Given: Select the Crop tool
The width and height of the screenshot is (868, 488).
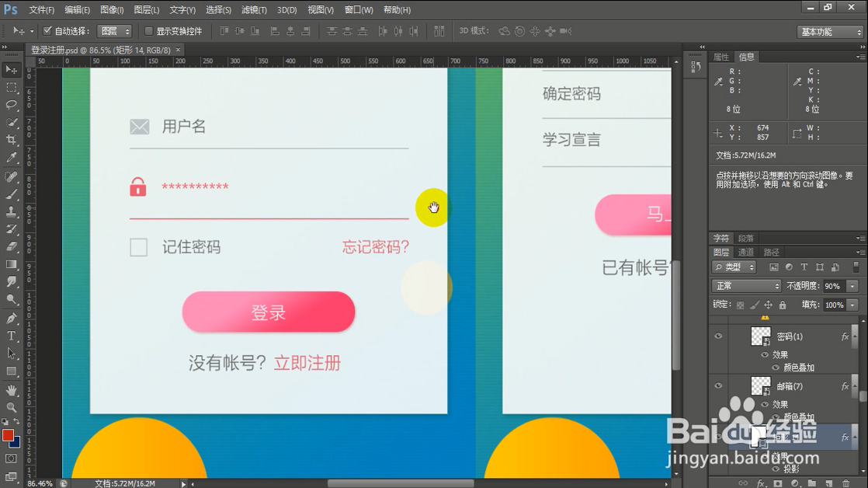Looking at the screenshot, I should (x=11, y=140).
